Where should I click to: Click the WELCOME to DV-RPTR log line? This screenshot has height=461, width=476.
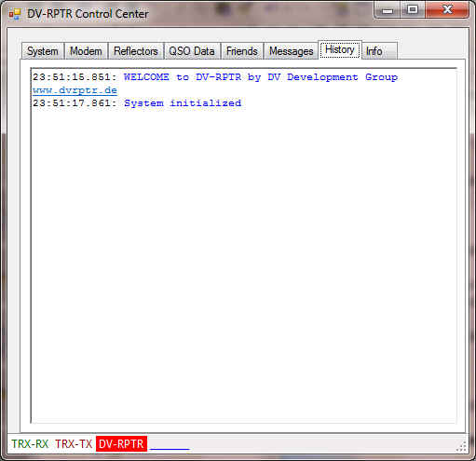click(x=215, y=77)
